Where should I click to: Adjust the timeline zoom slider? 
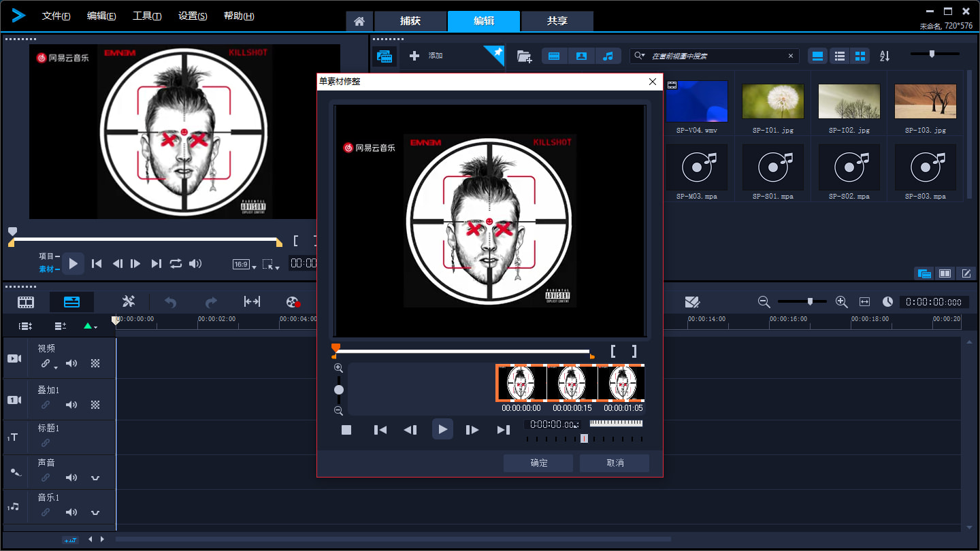coord(802,301)
